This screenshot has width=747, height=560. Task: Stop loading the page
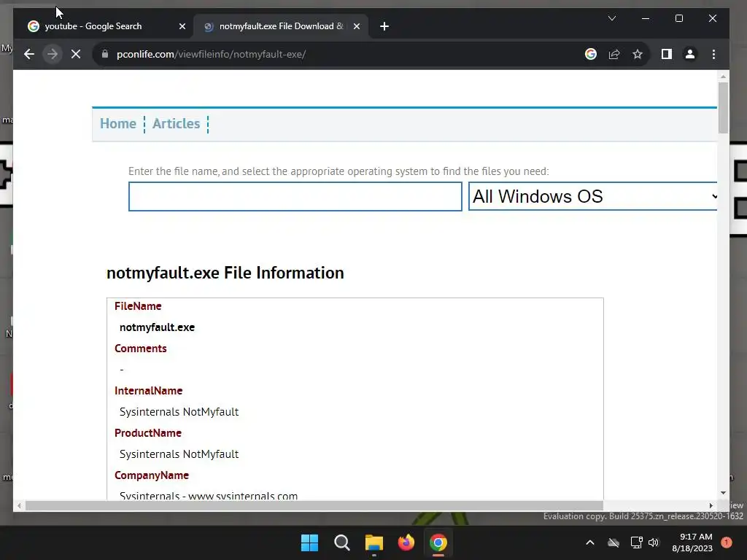coord(76,54)
